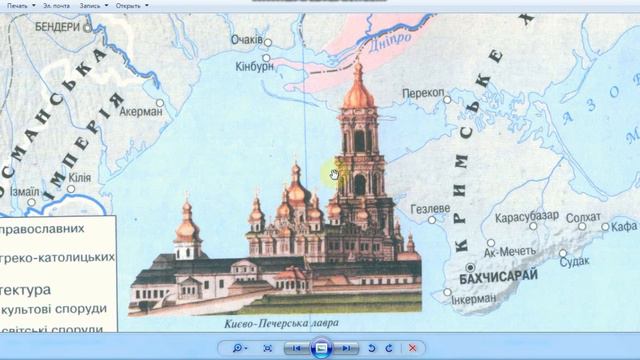
Task: Click the Карасубазар label on the map
Action: [527, 217]
